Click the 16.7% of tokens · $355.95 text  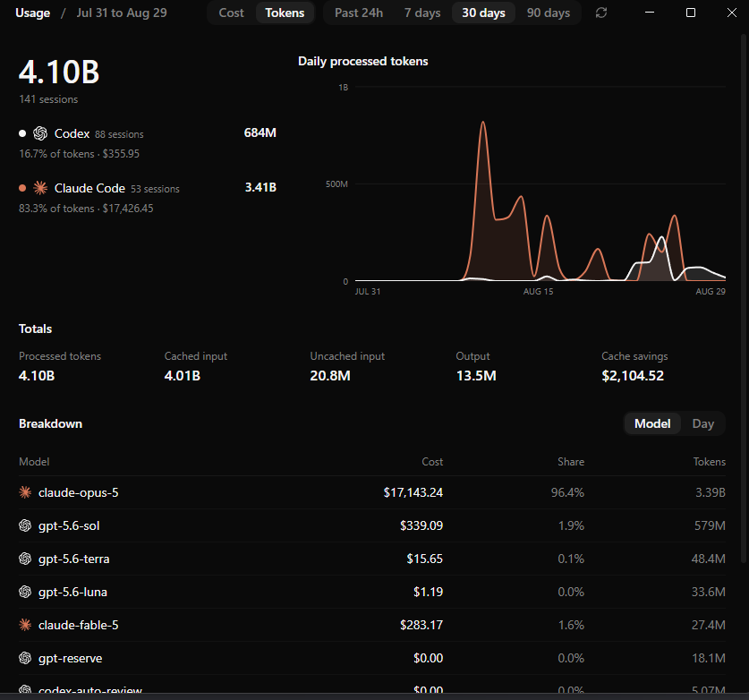point(80,154)
